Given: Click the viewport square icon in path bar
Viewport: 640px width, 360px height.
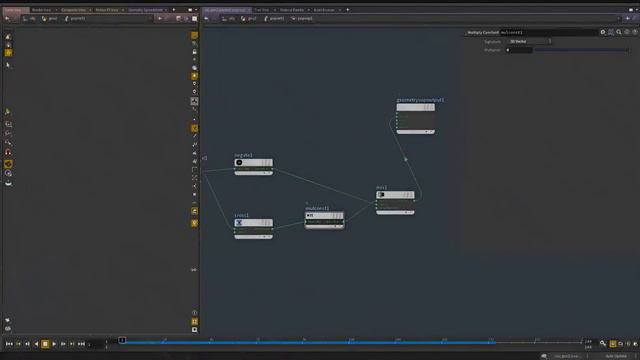Looking at the screenshot, I should 195,18.
